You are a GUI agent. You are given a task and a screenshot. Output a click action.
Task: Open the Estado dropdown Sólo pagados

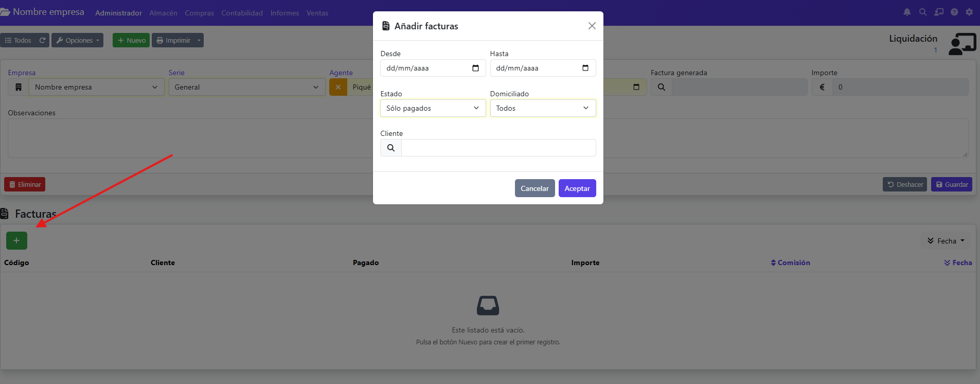[433, 108]
